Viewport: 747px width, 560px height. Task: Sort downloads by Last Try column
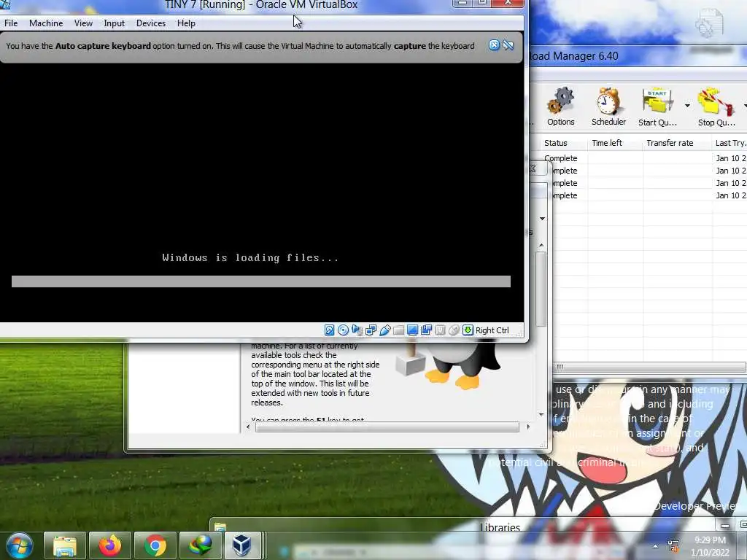tap(729, 143)
